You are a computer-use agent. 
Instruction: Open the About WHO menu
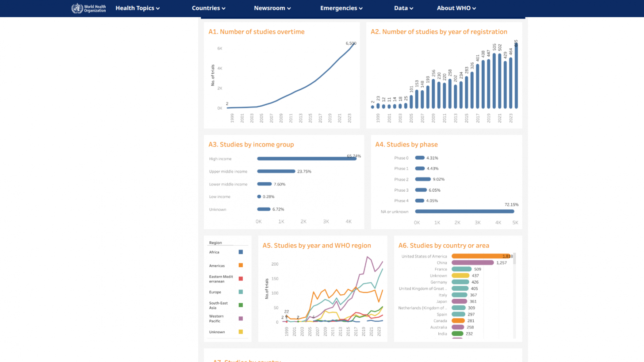[456, 8]
